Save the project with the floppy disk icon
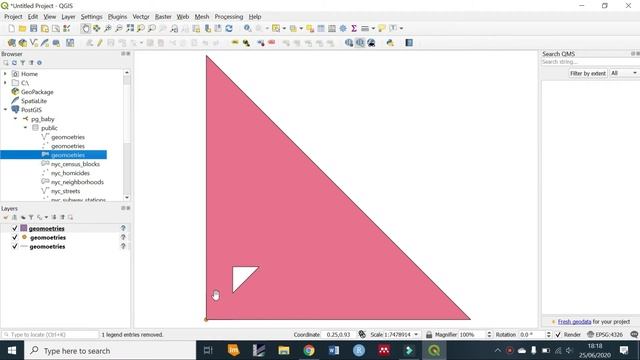Image resolution: width=640 pixels, height=360 pixels. [x=33, y=28]
